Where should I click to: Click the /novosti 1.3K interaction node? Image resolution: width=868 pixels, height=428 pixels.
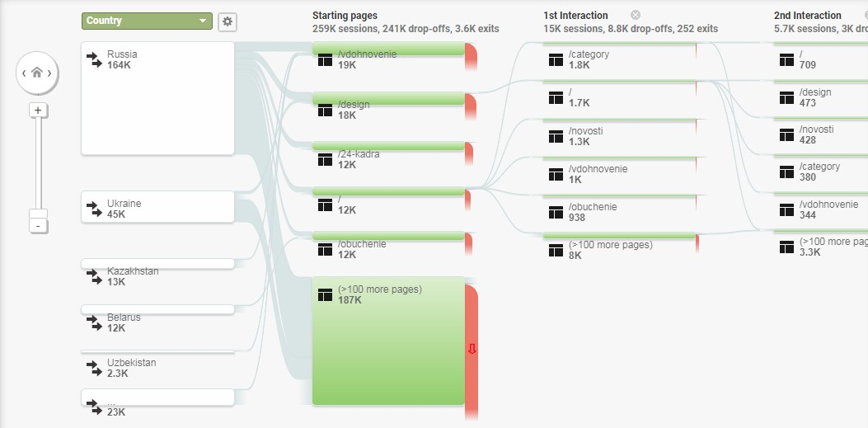[619, 134]
